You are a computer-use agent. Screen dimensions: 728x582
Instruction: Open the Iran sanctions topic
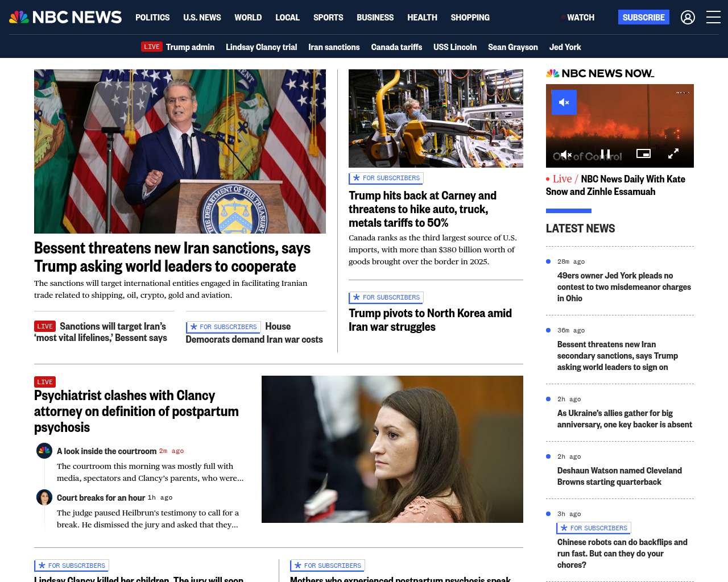pyautogui.click(x=334, y=47)
